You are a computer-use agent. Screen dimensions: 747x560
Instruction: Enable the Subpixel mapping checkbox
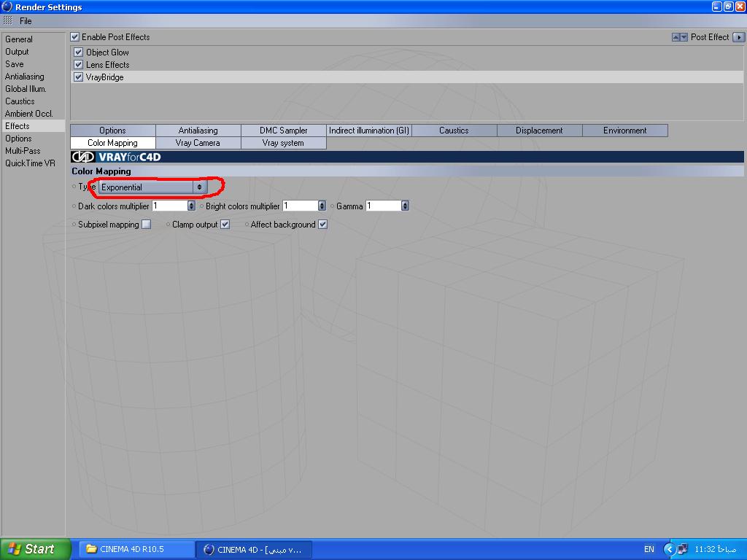click(x=146, y=225)
